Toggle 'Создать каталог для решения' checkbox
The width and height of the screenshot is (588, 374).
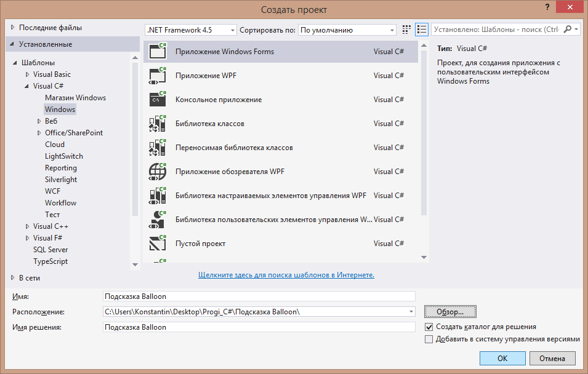point(429,327)
